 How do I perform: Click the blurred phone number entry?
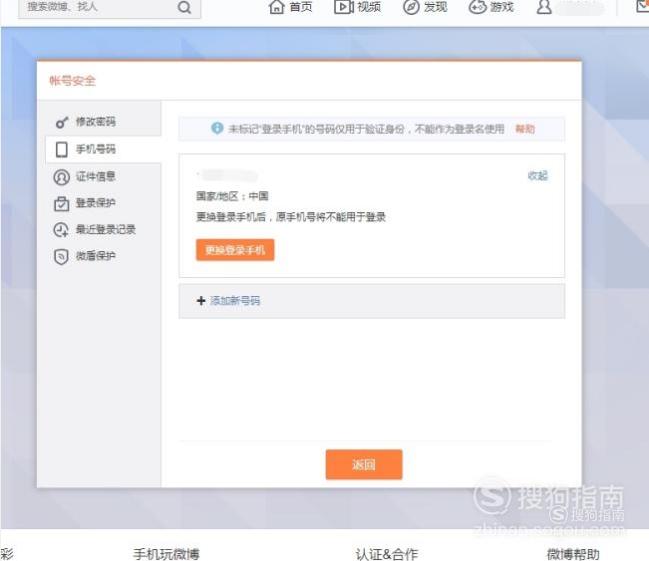click(229, 175)
